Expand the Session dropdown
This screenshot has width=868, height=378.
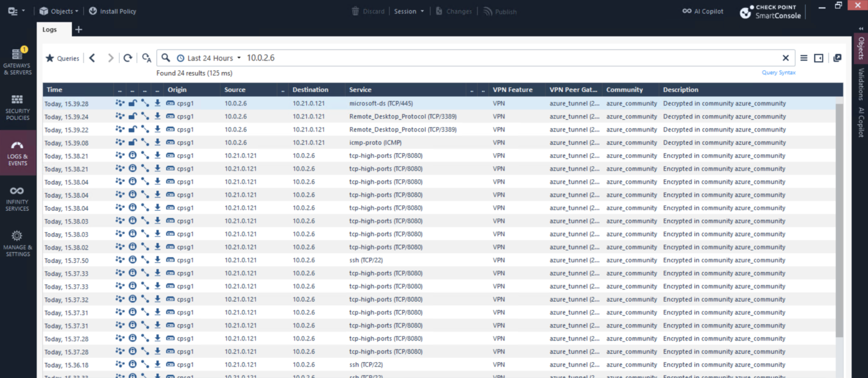click(x=409, y=11)
